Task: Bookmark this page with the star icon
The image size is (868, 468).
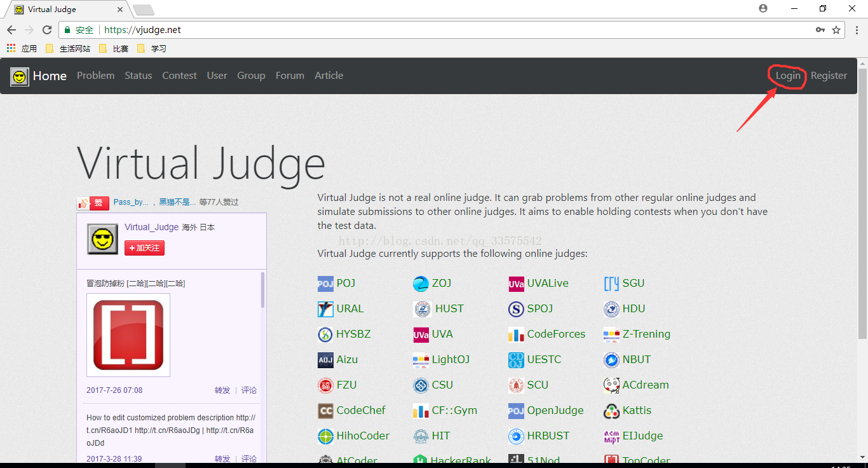Action: pos(836,30)
